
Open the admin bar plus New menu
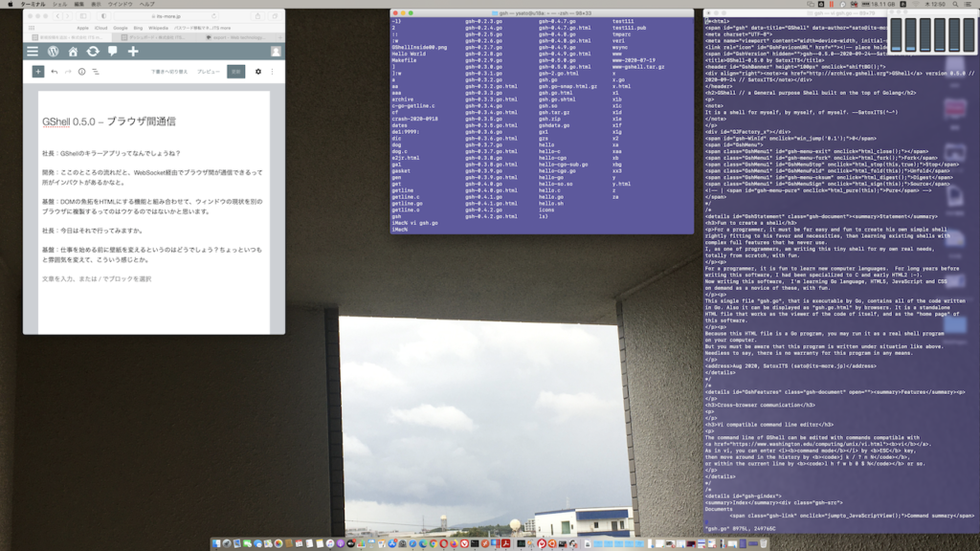pyautogui.click(x=132, y=52)
